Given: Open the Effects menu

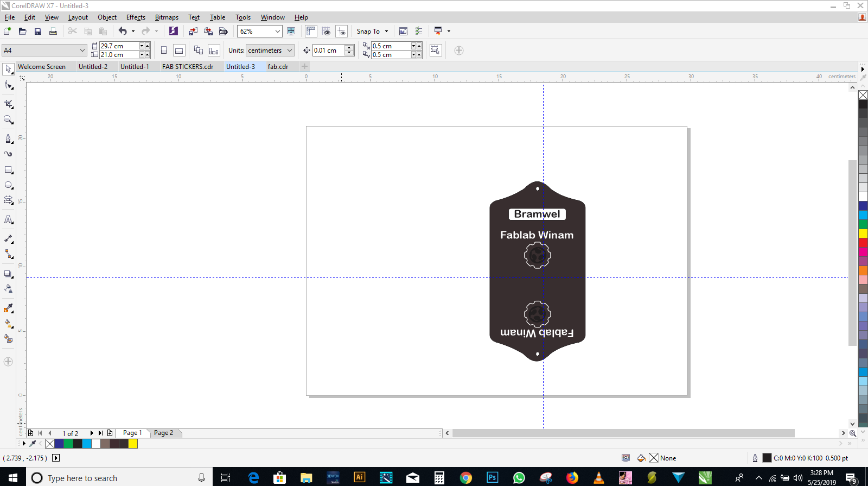Looking at the screenshot, I should point(136,17).
